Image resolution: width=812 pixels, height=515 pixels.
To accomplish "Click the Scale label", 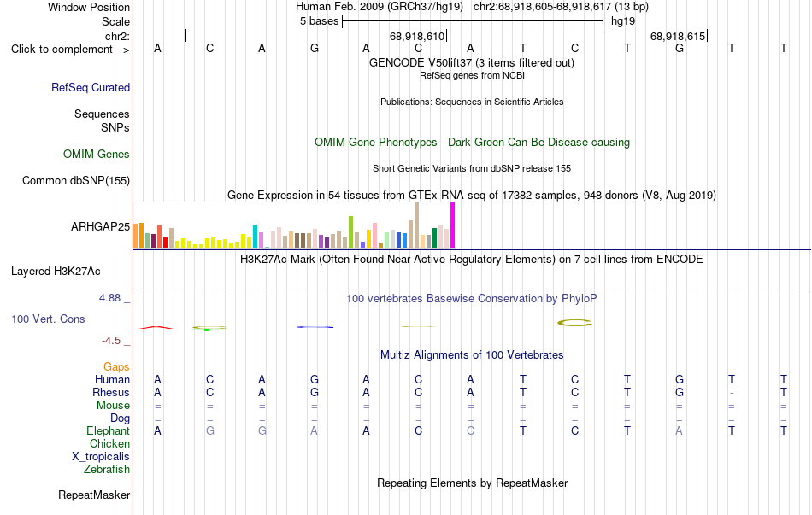I will click(116, 21).
